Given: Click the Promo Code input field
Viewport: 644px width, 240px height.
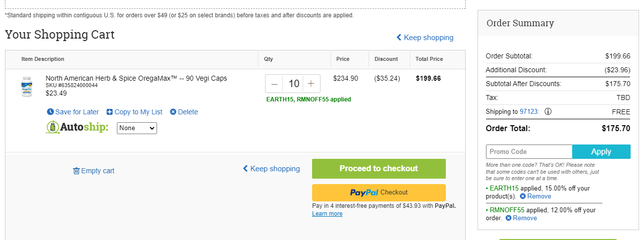Looking at the screenshot, I should pyautogui.click(x=529, y=151).
